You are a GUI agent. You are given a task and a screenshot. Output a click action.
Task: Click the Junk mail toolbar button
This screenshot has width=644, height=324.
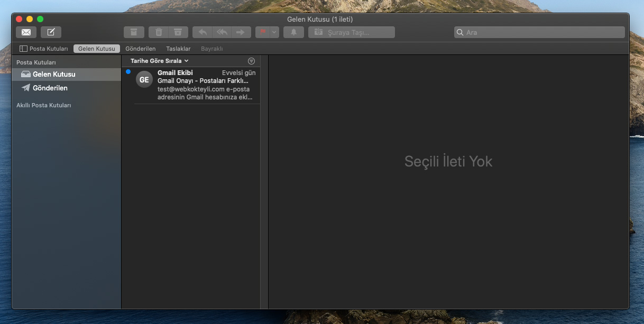pyautogui.click(x=178, y=32)
